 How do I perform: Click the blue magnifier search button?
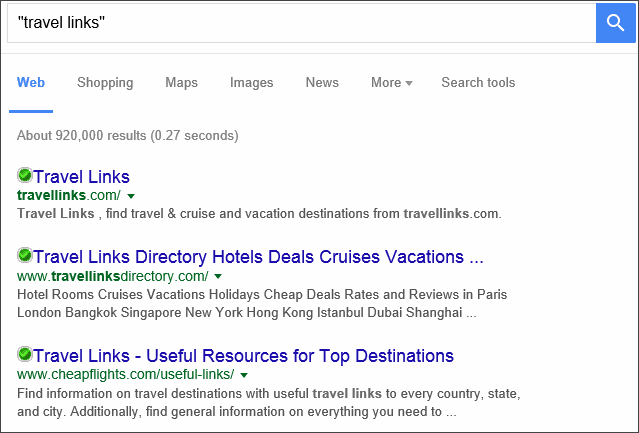[x=615, y=23]
